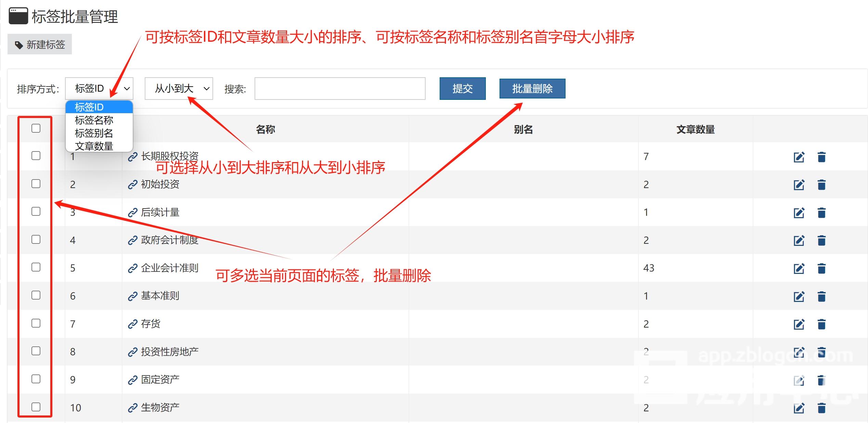Edit the 生物资产 tag
868x423 pixels.
click(x=799, y=408)
